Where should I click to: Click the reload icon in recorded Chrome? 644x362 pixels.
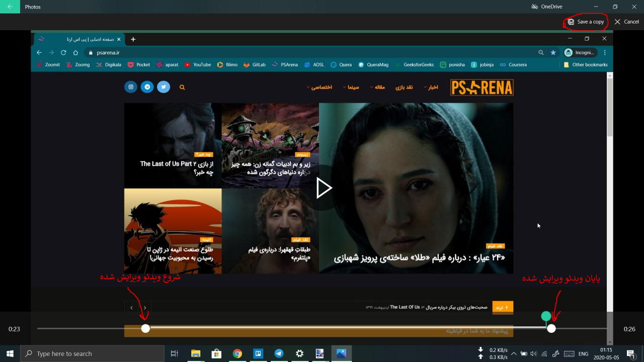(x=63, y=52)
